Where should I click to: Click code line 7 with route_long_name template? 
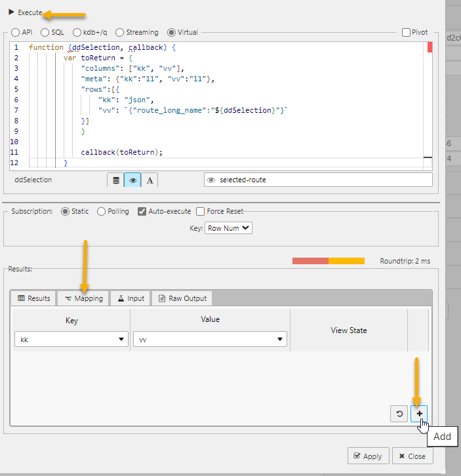pos(193,110)
